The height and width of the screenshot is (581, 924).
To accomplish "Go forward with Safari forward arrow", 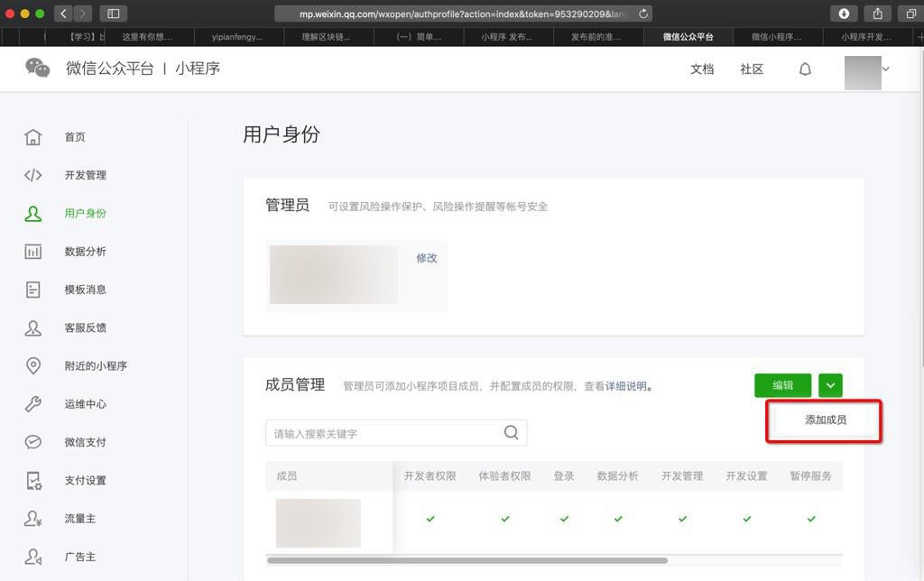I will pyautogui.click(x=82, y=14).
